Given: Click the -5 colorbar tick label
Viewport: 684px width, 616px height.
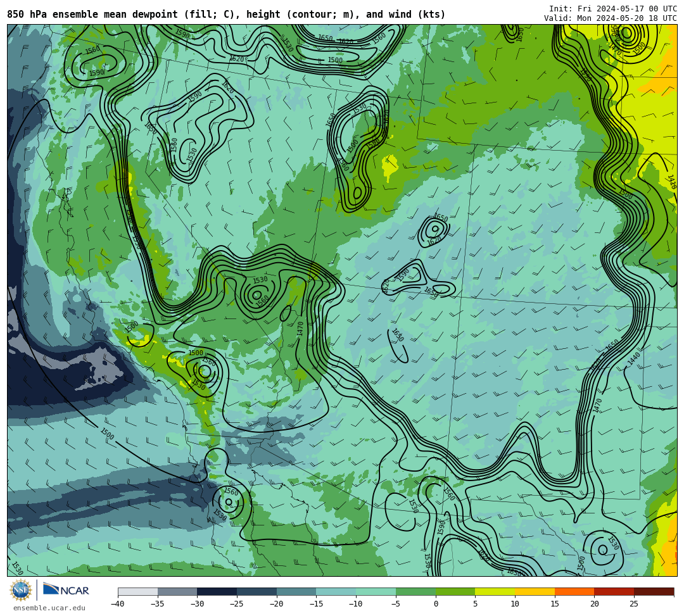Looking at the screenshot, I should click(x=396, y=604).
